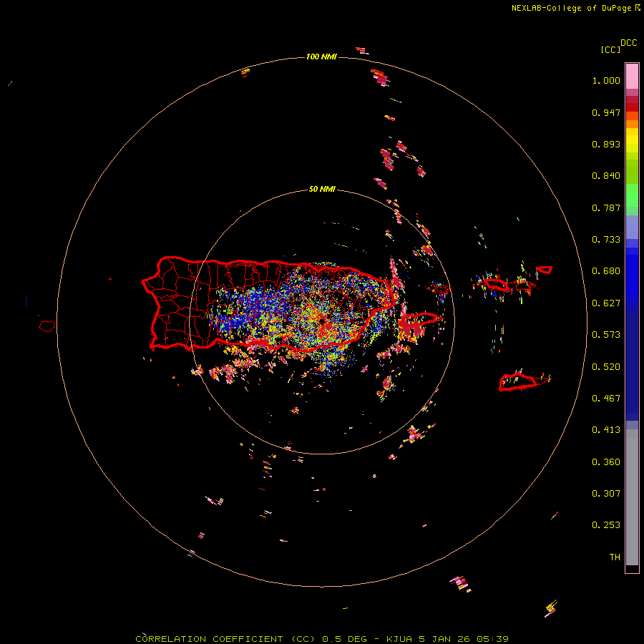Click the 0.680 value on the scale

[606, 271]
